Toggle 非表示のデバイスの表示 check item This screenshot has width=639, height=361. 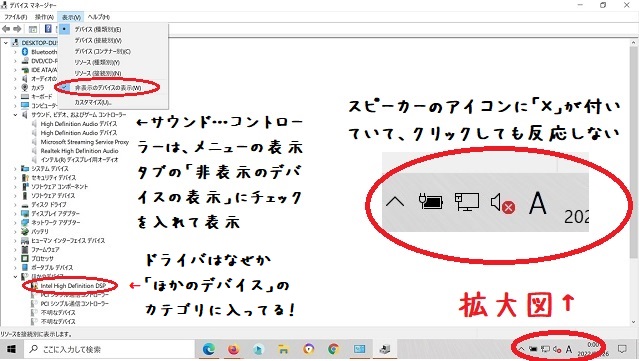(108, 88)
